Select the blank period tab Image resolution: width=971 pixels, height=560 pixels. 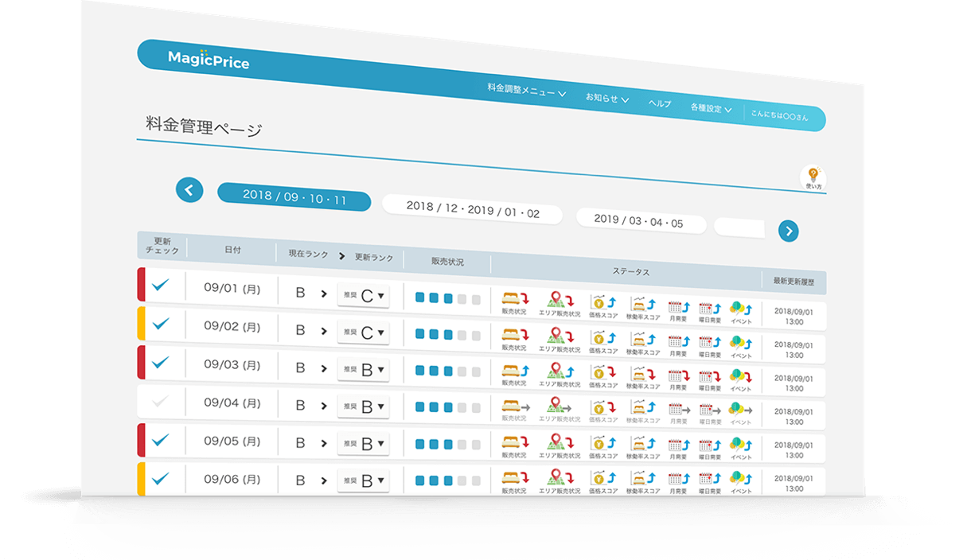click(x=739, y=227)
